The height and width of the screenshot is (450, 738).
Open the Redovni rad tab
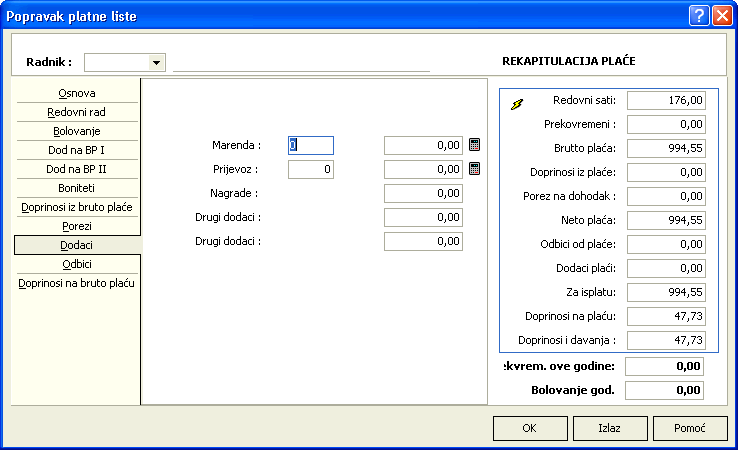[x=77, y=112]
